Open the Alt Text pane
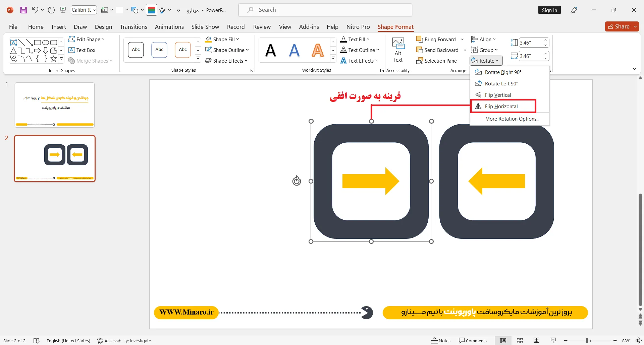Viewport: 644px width, 345px height. 398,50
